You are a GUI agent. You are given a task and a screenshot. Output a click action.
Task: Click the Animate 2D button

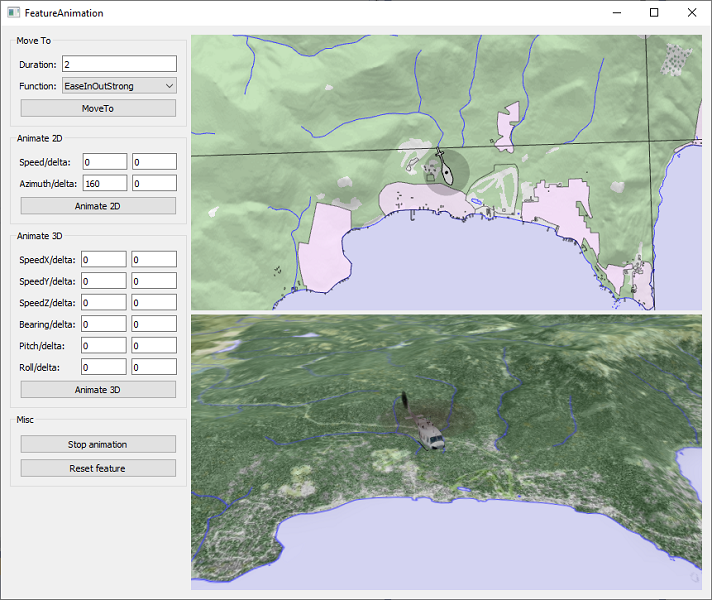pos(98,206)
